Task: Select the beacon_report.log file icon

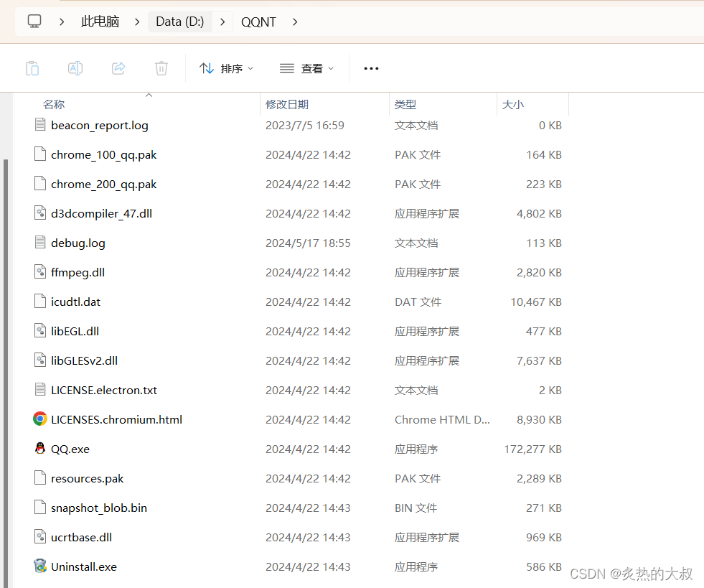Action: (40, 124)
